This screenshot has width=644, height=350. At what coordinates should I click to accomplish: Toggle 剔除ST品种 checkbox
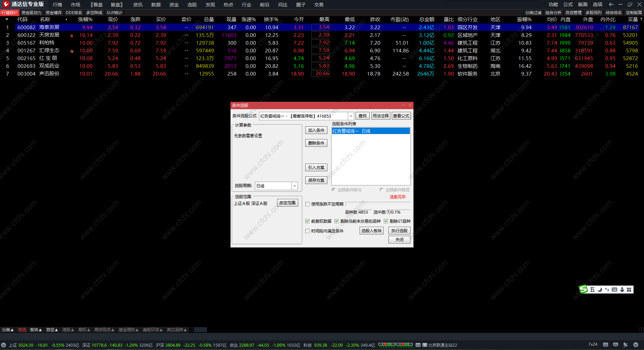[x=386, y=221]
